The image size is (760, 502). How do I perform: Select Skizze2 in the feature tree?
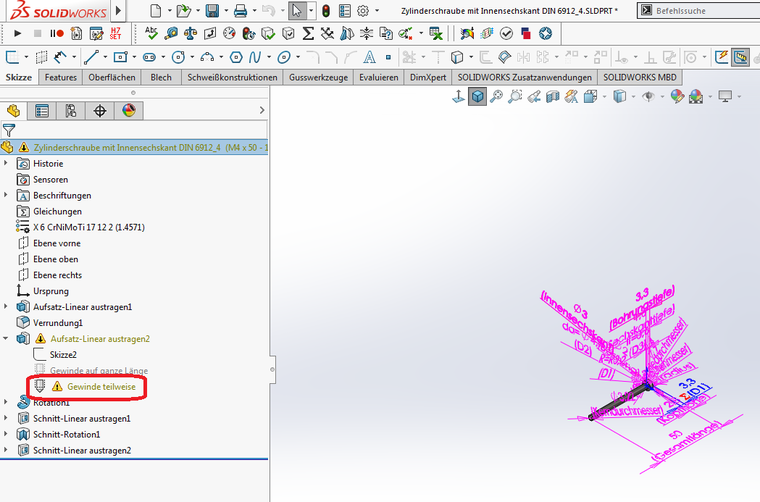(x=63, y=354)
